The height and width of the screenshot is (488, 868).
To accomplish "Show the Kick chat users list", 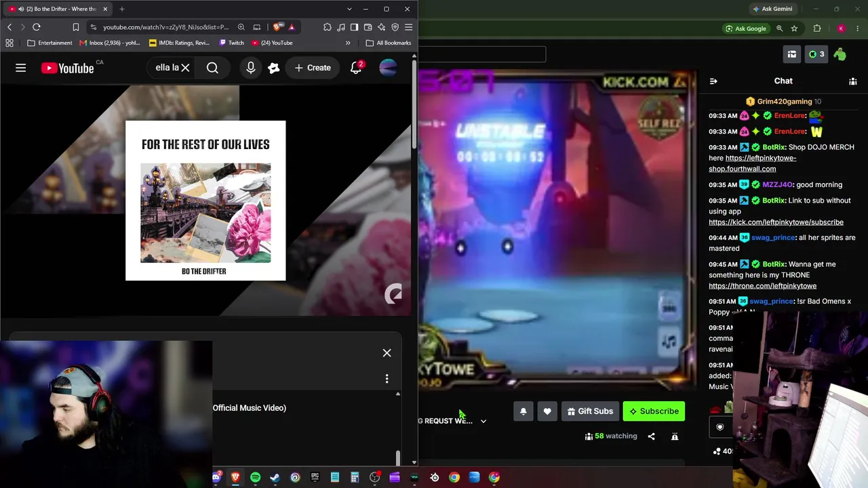I will click(x=853, y=81).
